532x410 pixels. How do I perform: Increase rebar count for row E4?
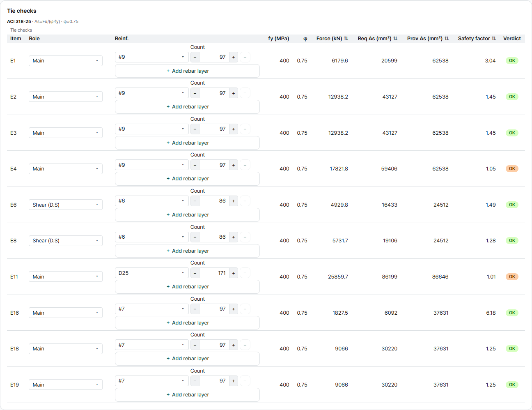point(234,165)
